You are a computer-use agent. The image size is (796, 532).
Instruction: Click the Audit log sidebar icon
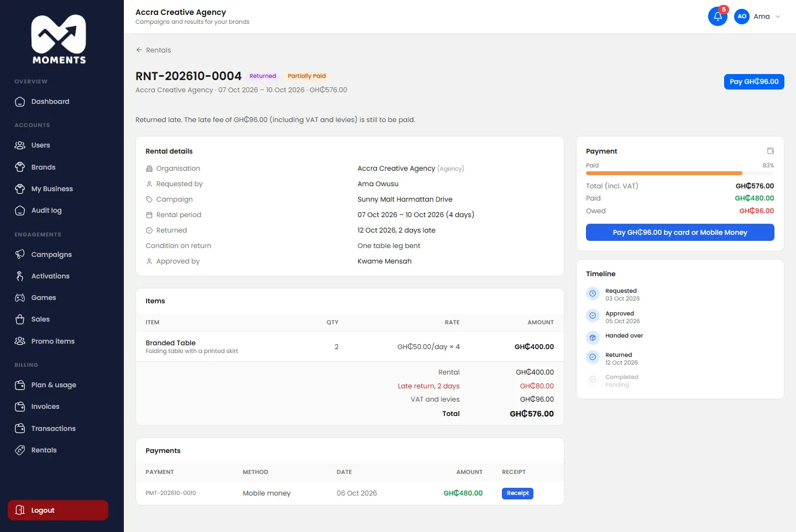[20, 210]
